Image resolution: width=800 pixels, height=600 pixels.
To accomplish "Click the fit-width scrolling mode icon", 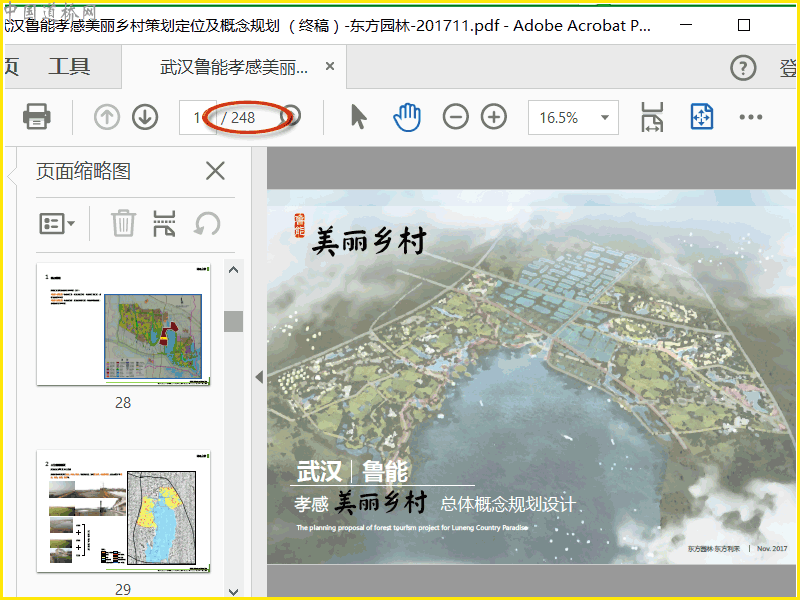I will coord(652,117).
